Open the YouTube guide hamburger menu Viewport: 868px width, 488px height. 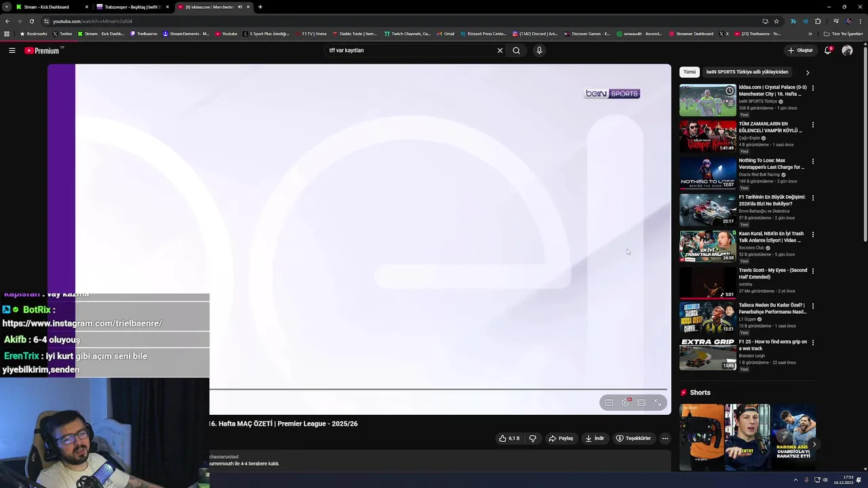pos(12,50)
